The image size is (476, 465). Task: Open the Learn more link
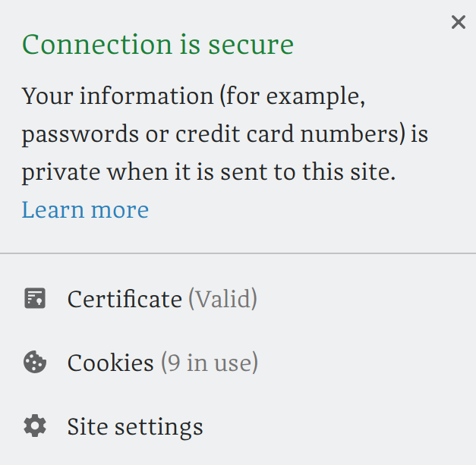click(85, 209)
